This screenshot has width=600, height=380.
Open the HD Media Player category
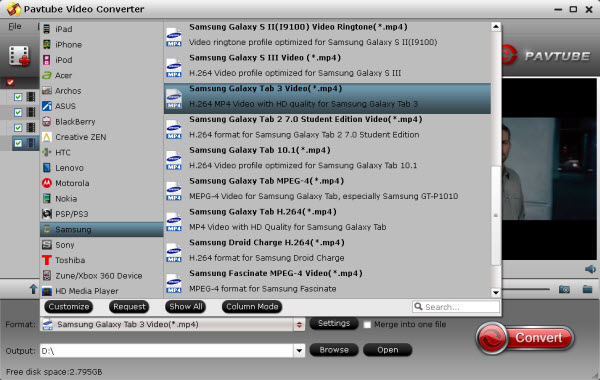point(101,291)
